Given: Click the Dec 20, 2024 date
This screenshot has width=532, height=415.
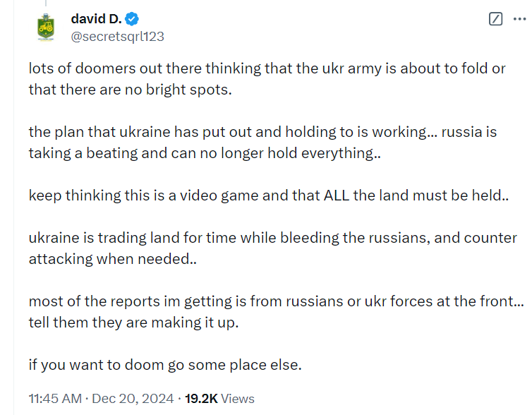Looking at the screenshot, I should (x=133, y=398).
